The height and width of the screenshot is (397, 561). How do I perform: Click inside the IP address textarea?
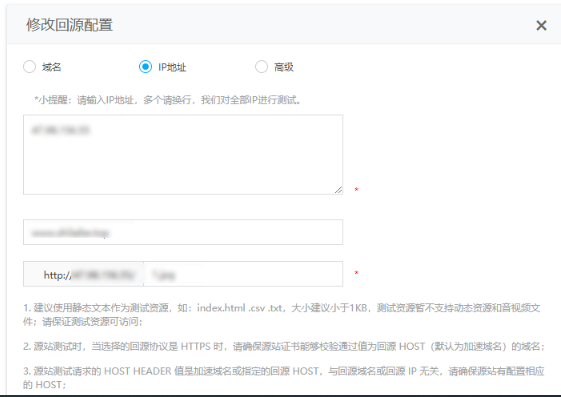pyautogui.click(x=183, y=155)
